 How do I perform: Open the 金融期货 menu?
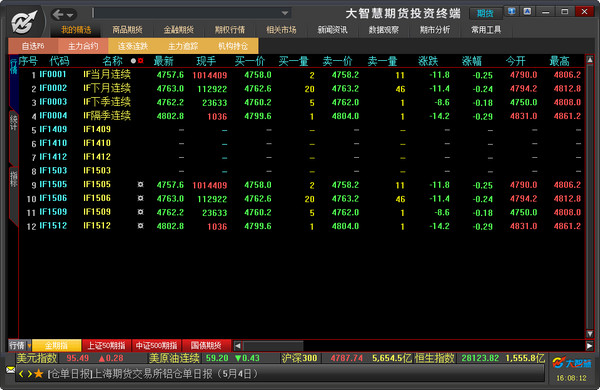click(x=179, y=29)
